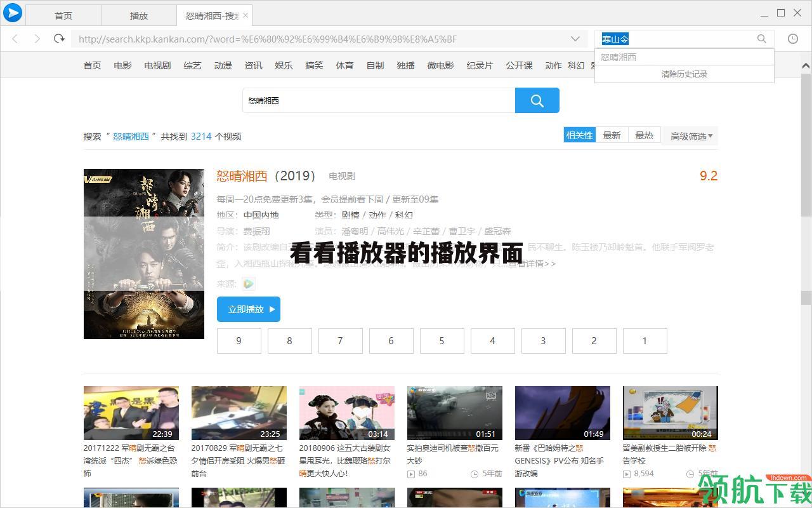
Task: Click the top search magnifier icon
Action: [762, 39]
